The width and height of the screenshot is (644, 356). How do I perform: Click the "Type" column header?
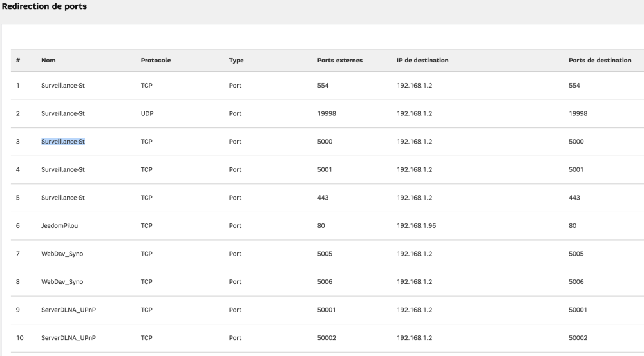click(x=236, y=61)
